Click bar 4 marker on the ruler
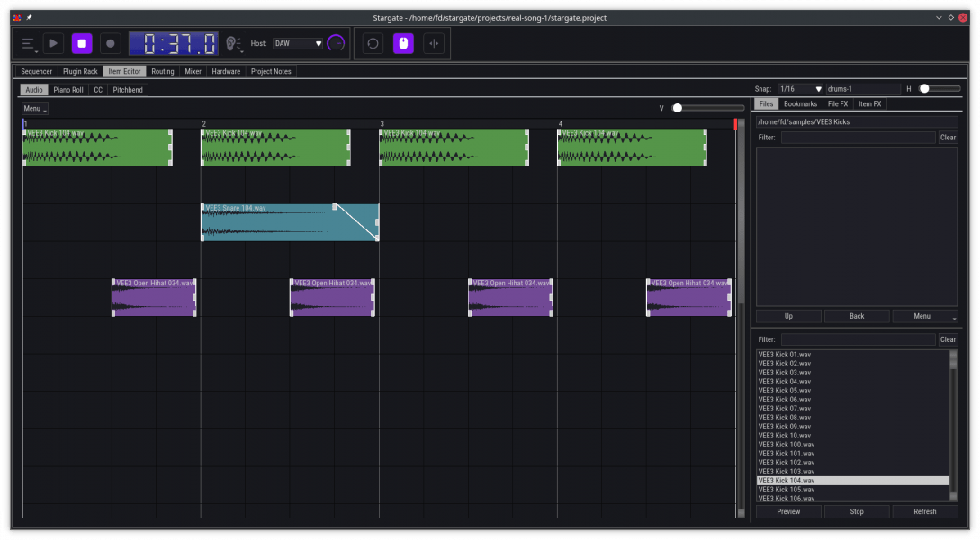The width and height of the screenshot is (980, 540). [560, 124]
